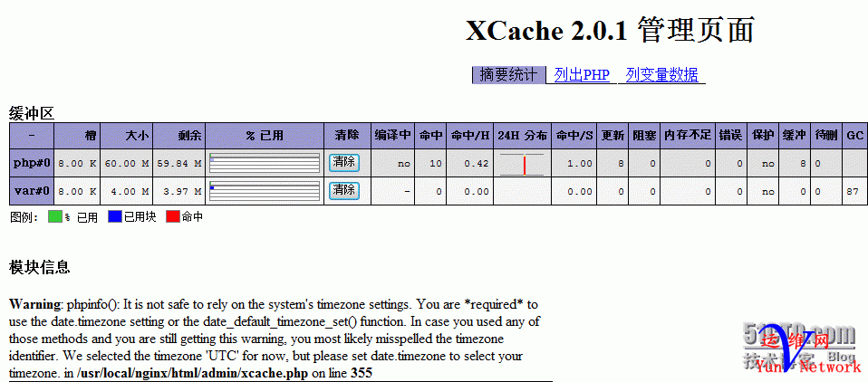This screenshot has width=868, height=382.
Task: Click the 编译中 column header
Action: click(392, 136)
